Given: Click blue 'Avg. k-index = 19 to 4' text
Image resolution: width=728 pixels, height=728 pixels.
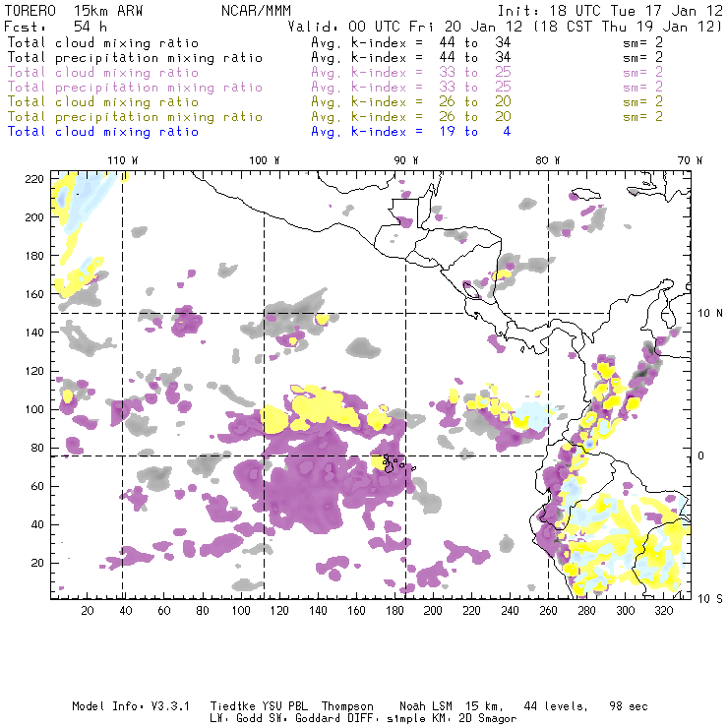Looking at the screenshot, I should 411,132.
